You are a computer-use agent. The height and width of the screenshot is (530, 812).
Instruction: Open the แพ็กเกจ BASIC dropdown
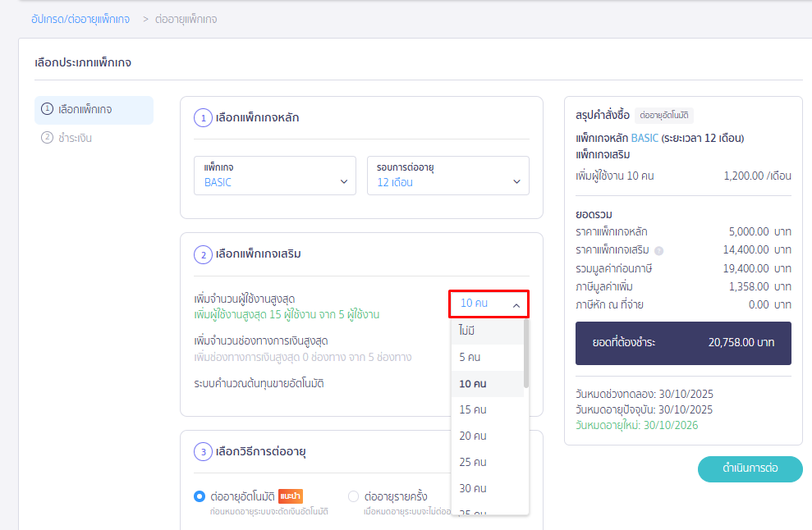(x=275, y=176)
